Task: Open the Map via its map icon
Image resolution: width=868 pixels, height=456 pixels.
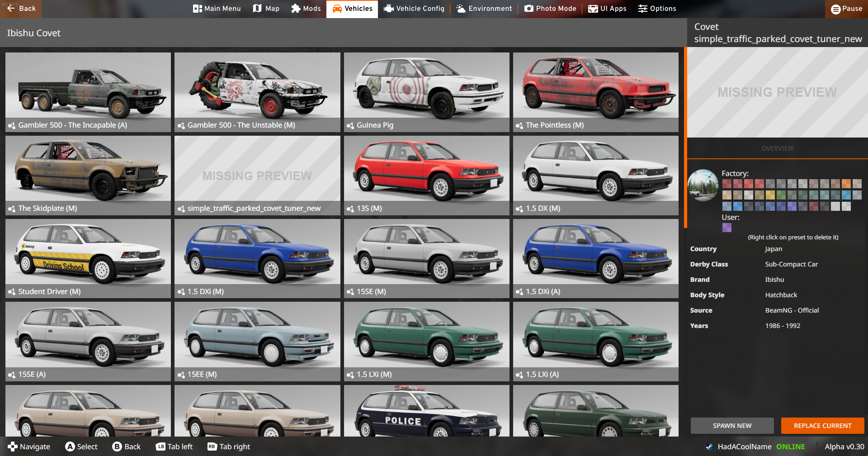Action: 257,9
